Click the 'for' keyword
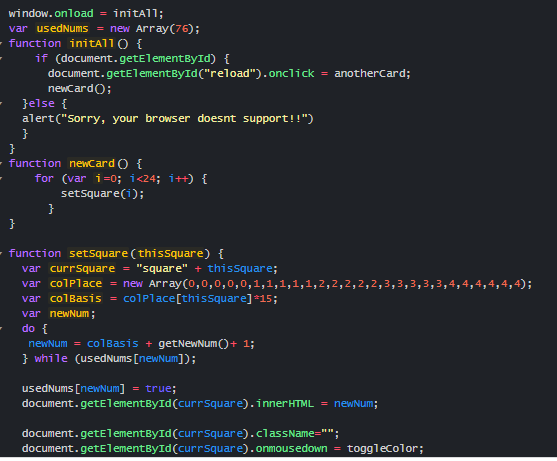This screenshot has height=461, width=557. coord(44,178)
